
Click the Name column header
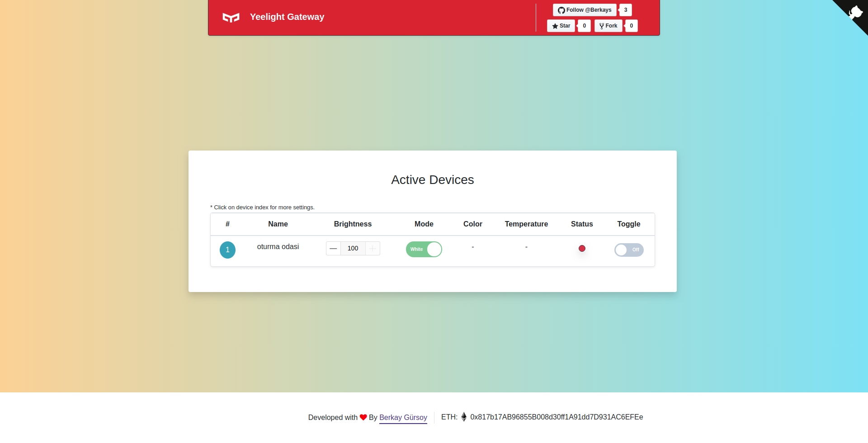pos(278,224)
